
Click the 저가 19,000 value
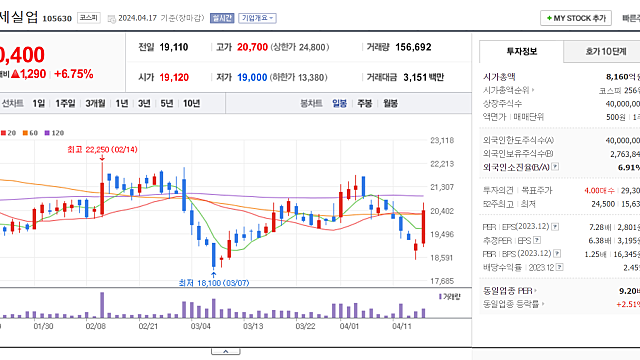[x=252, y=78]
